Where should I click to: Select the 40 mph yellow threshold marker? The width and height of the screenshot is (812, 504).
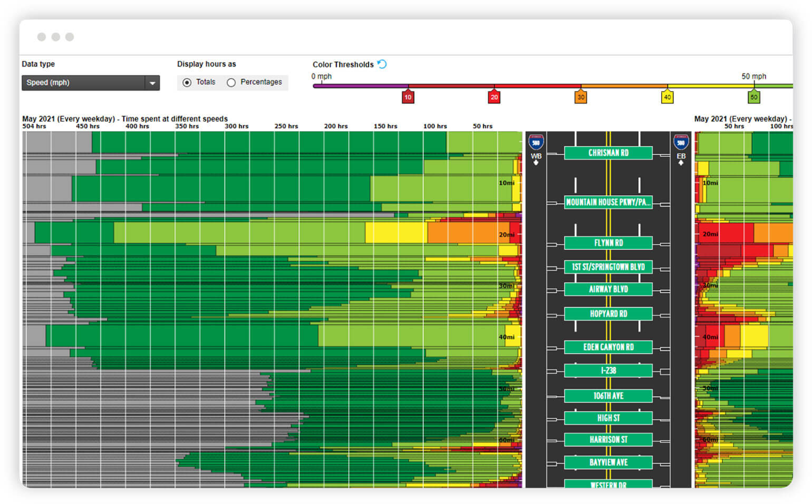pos(667,97)
